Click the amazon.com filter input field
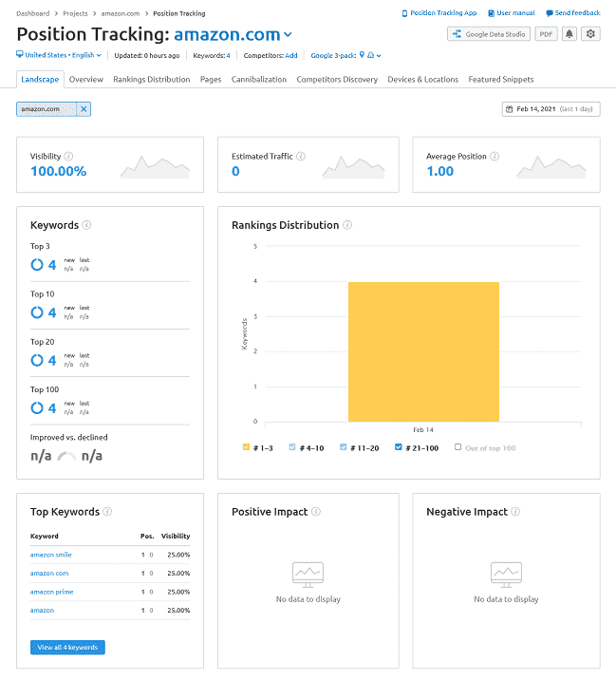 (x=47, y=109)
